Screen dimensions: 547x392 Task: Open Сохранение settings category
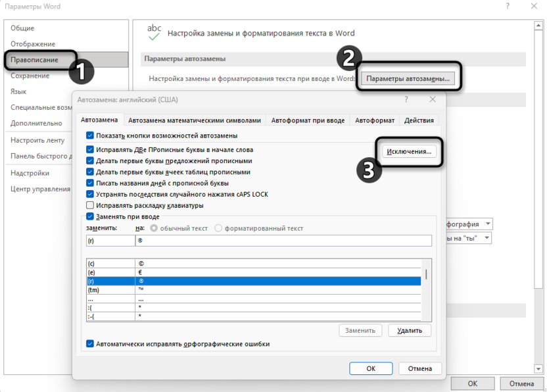(30, 76)
